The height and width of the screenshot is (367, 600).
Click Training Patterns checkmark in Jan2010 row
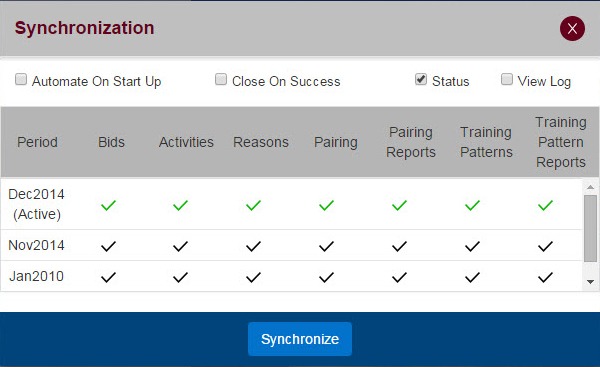[472, 277]
